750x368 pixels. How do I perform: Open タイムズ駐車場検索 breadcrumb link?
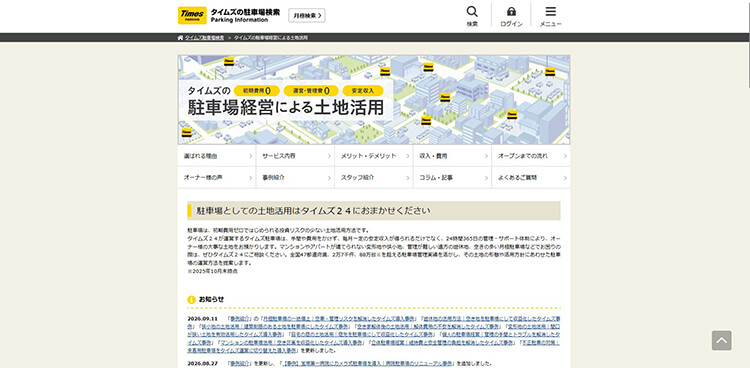(x=204, y=37)
